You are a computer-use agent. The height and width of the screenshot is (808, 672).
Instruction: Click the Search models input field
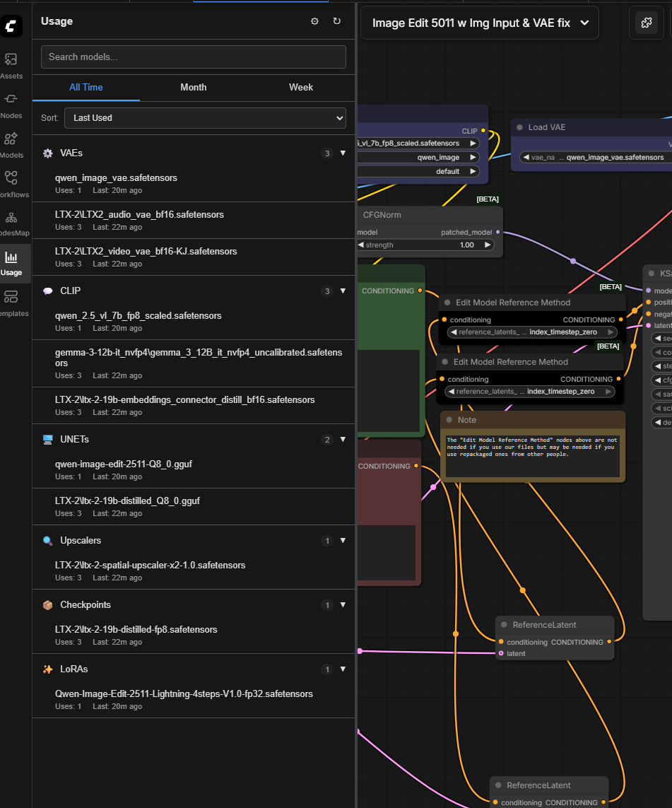click(x=193, y=57)
